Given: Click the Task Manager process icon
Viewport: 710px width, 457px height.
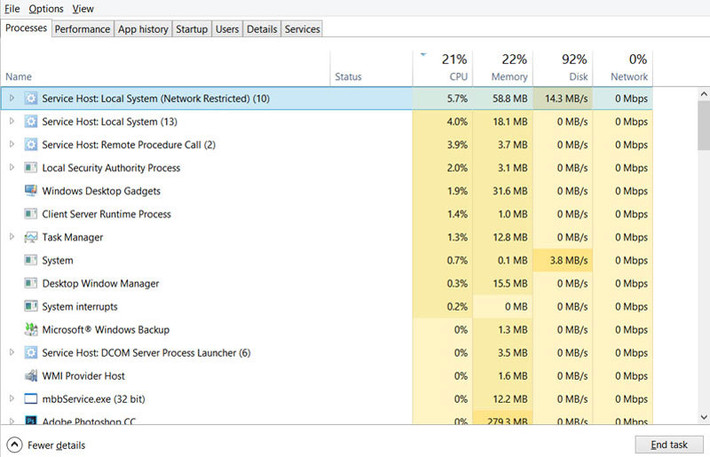Looking at the screenshot, I should coord(31,237).
